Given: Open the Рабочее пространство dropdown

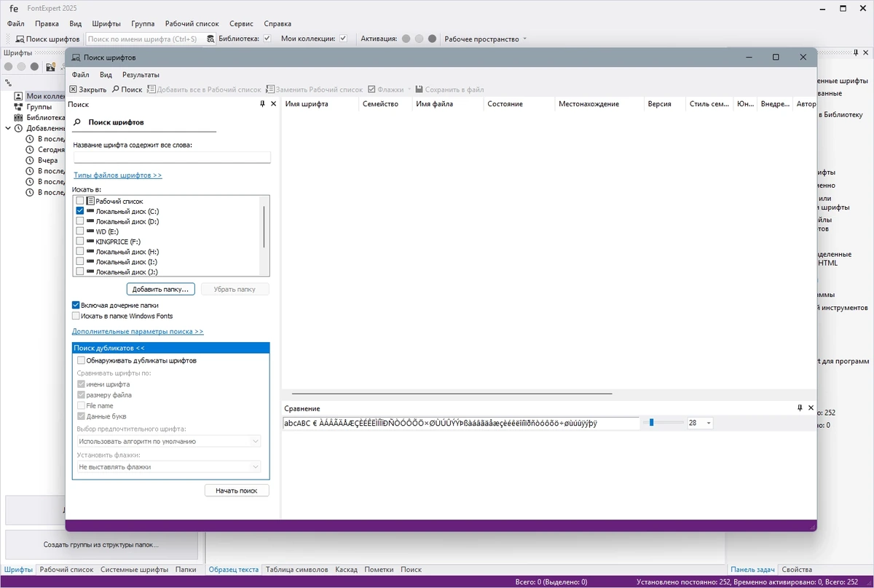Looking at the screenshot, I should 486,39.
